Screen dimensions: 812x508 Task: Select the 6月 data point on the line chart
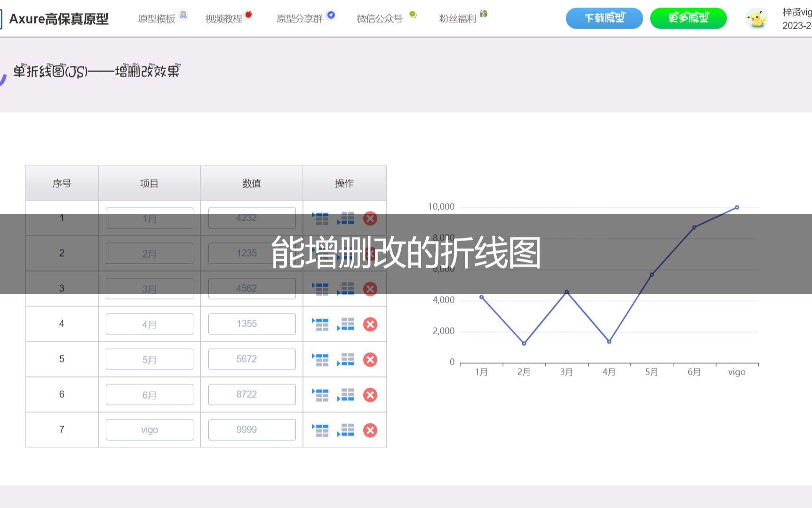pos(694,227)
